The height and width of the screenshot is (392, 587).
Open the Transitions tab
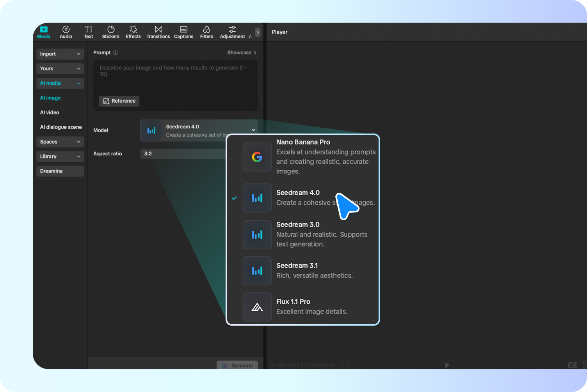[x=158, y=32]
